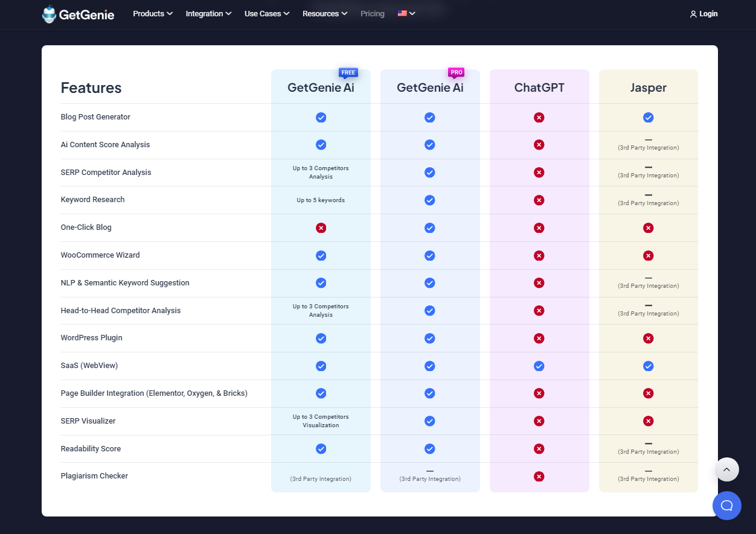Screen dimensions: 756x534
Task: Select the SaaS (WebView) feature label
Action: [89, 366]
